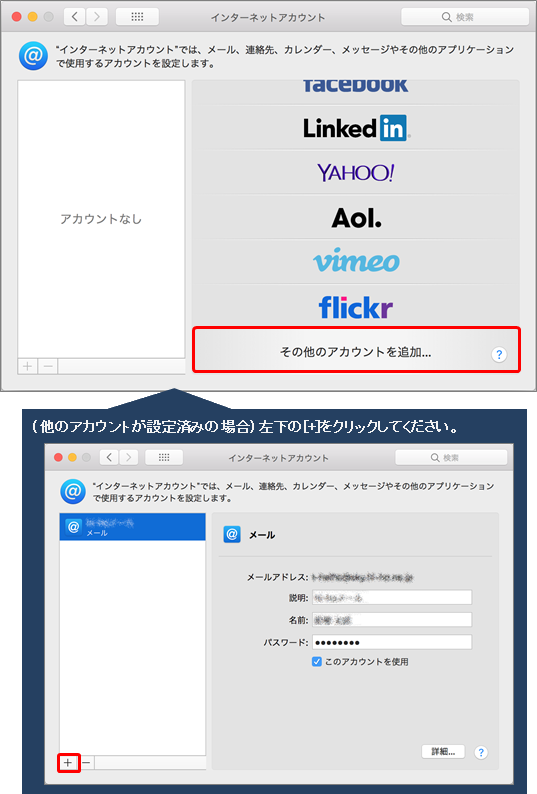This screenshot has width=537, height=794.
Task: Click the help question mark beside その他のアカウントを追加
Action: click(499, 354)
